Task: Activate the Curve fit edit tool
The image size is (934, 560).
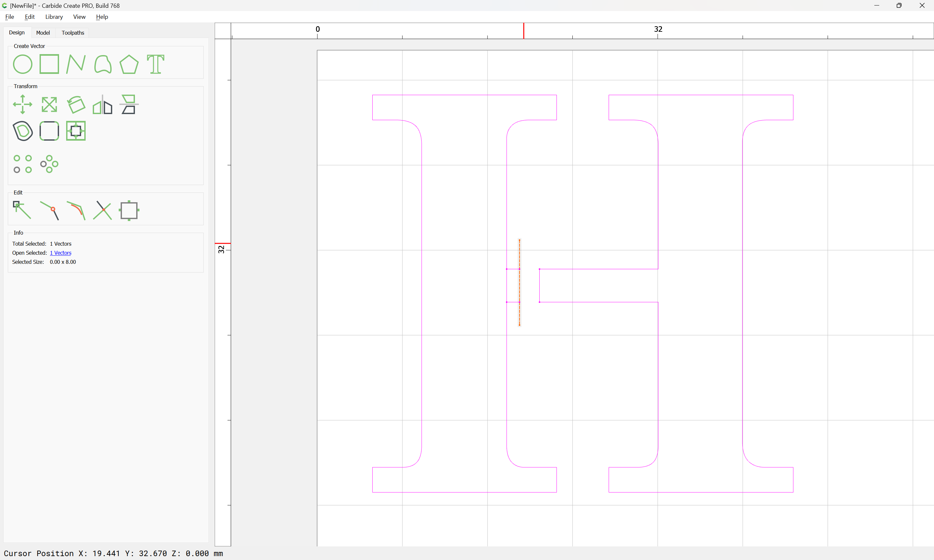Action: click(76, 211)
